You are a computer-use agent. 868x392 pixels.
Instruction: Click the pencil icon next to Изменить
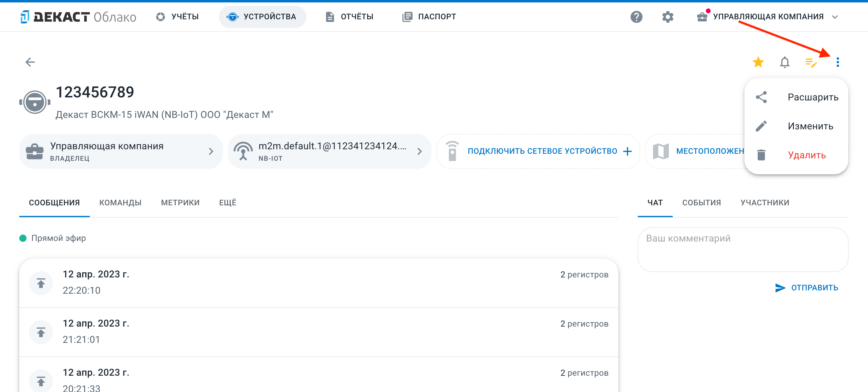[x=761, y=126]
